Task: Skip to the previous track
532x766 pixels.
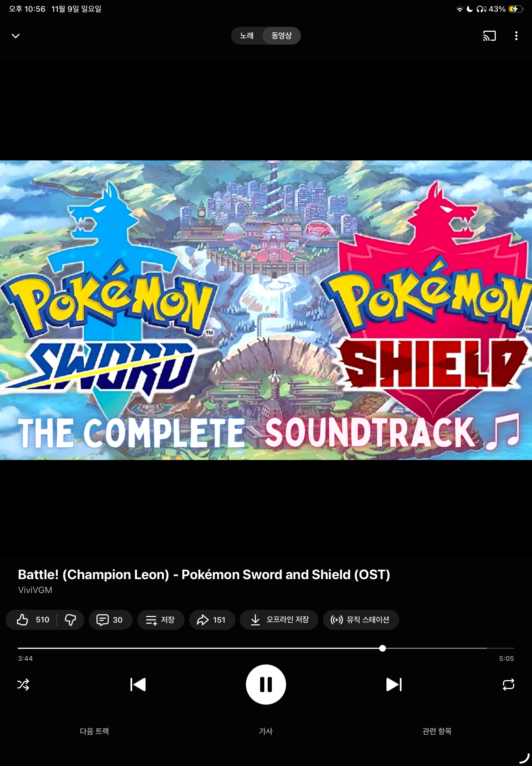Action: pyautogui.click(x=138, y=684)
